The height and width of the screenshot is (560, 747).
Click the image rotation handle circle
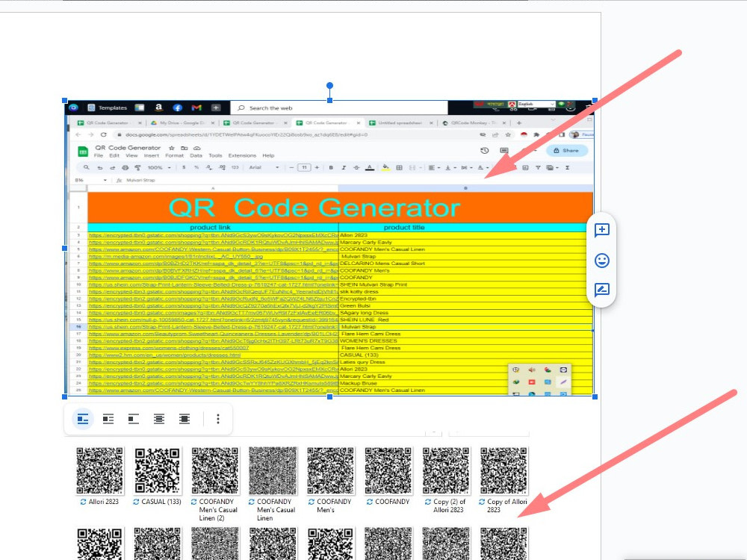pos(329,86)
